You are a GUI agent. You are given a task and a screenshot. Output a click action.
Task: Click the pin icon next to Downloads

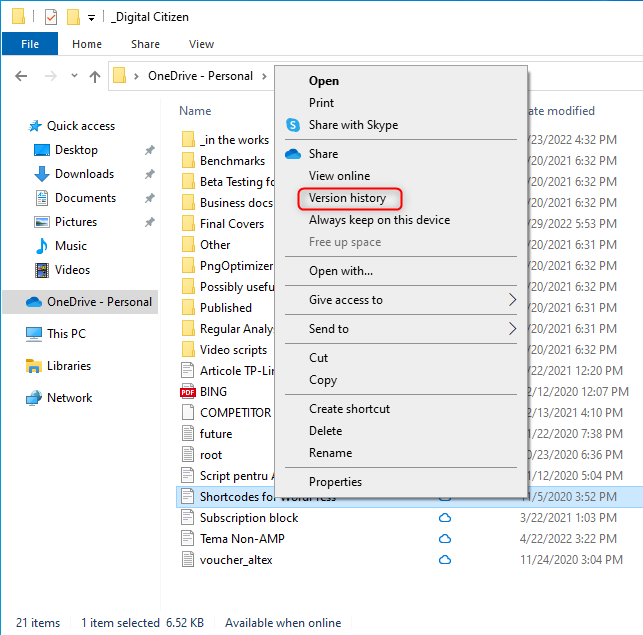[150, 174]
